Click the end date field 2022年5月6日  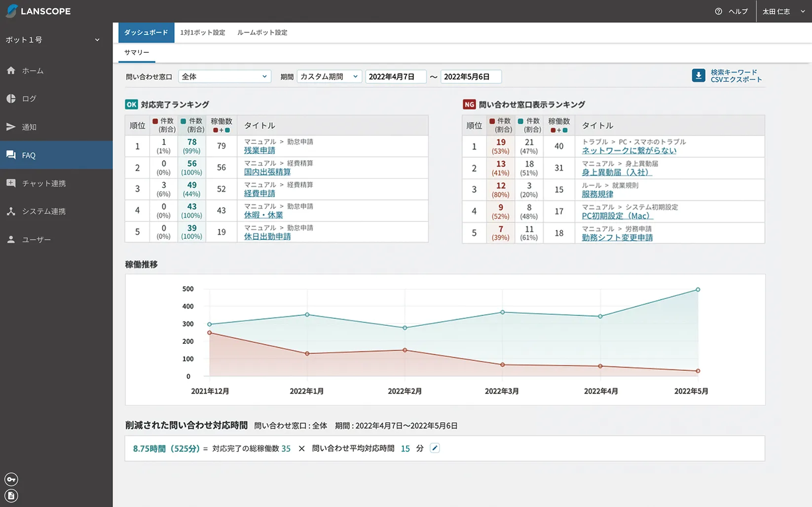(471, 76)
